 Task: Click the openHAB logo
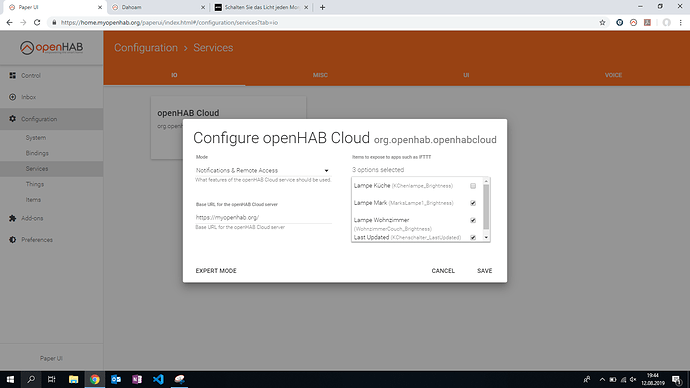point(51,48)
